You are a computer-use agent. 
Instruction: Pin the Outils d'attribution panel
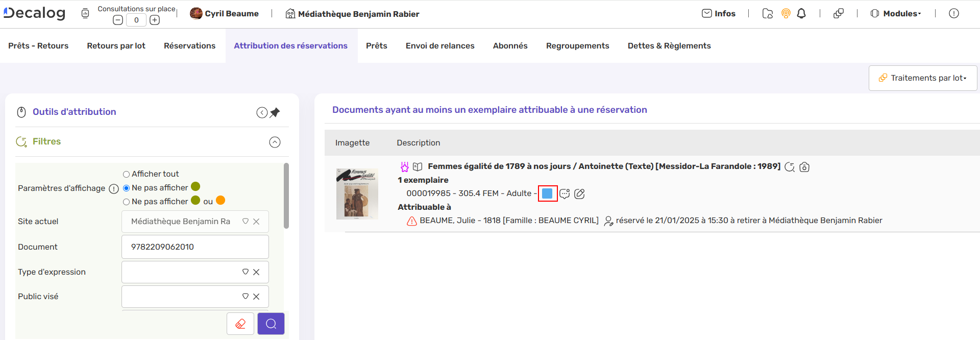[275, 112]
